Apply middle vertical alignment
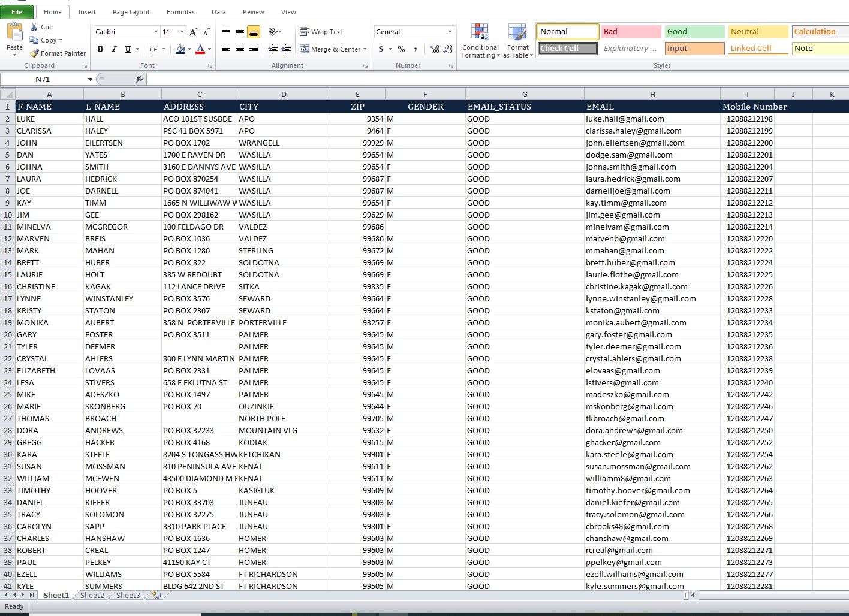 tap(240, 31)
